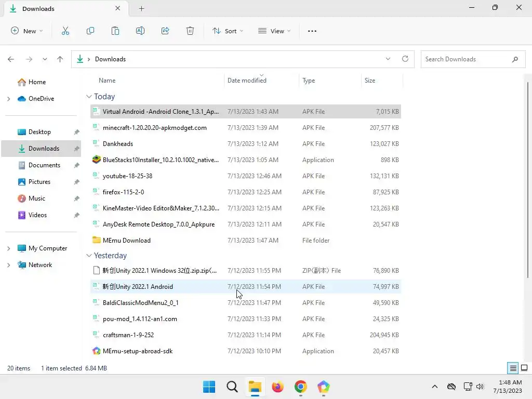Expand My Computer tree node
The image size is (532, 399).
[x=9, y=248]
